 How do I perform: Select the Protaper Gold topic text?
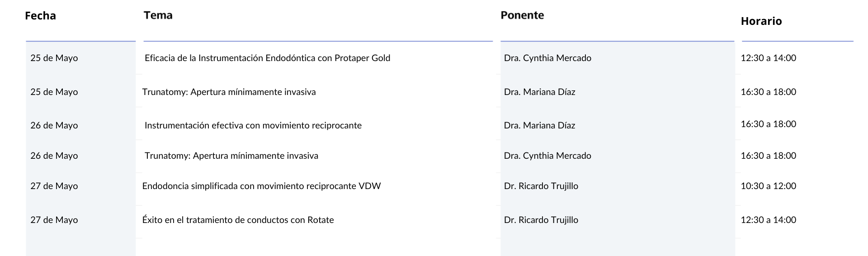(x=267, y=58)
